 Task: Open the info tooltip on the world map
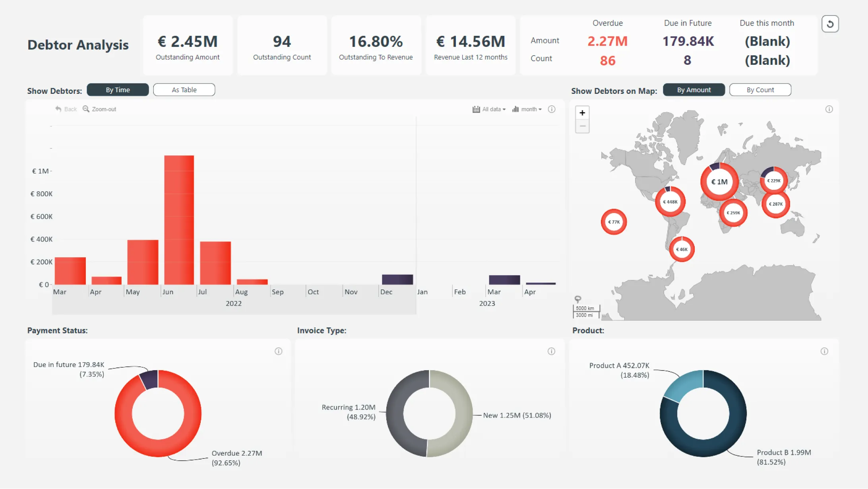[829, 109]
